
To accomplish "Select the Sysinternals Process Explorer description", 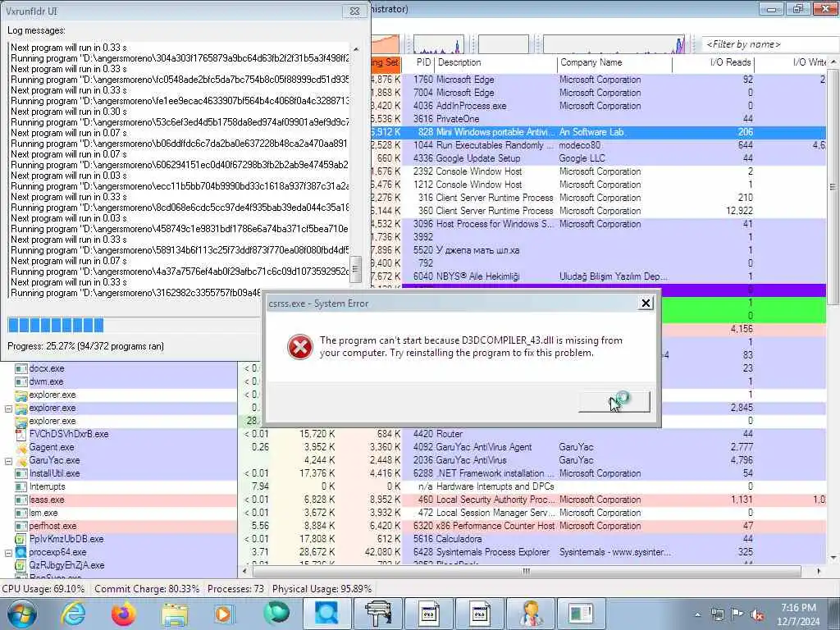I will [x=493, y=552].
